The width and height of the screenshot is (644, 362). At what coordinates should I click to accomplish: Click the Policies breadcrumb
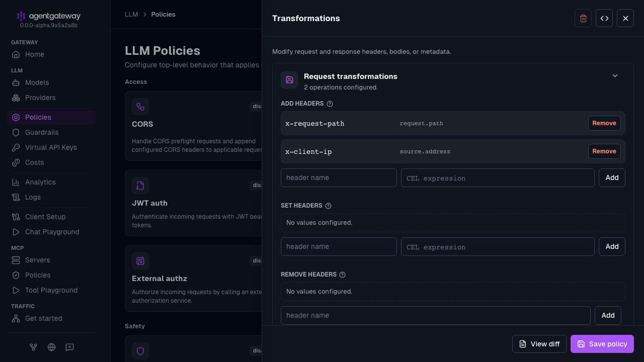[163, 15]
